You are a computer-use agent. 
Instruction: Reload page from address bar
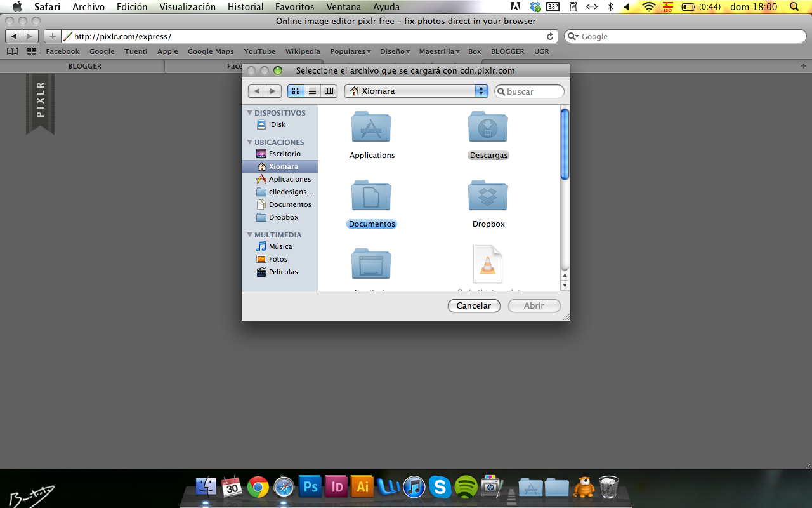[x=551, y=36]
